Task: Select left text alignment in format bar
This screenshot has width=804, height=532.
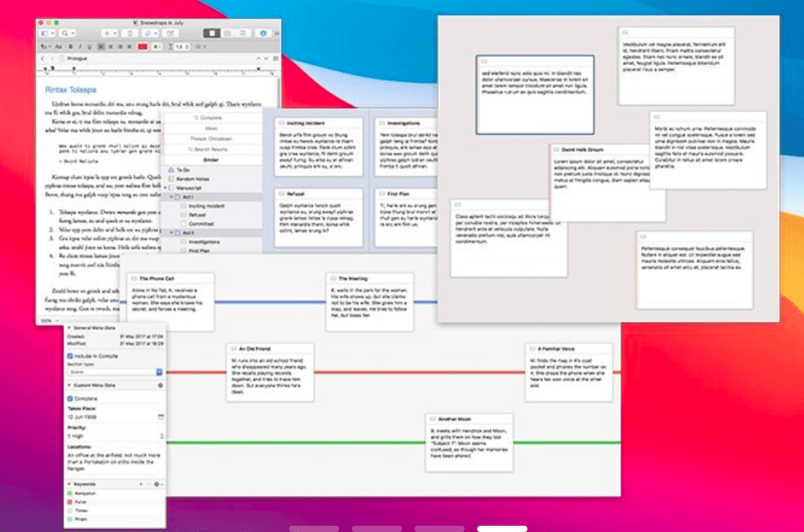Action: coord(101,47)
